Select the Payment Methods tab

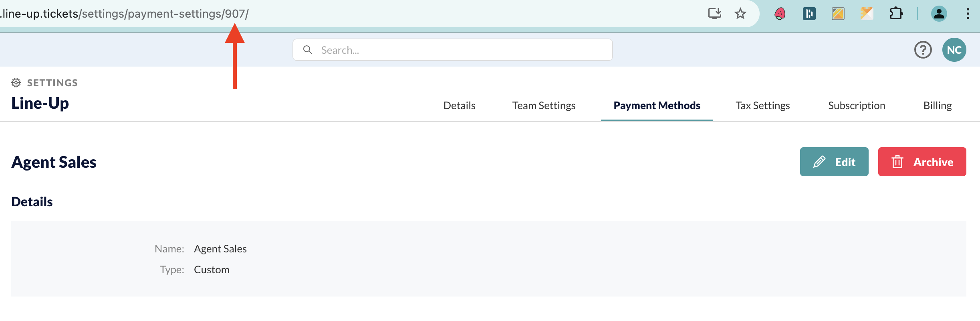(x=657, y=106)
